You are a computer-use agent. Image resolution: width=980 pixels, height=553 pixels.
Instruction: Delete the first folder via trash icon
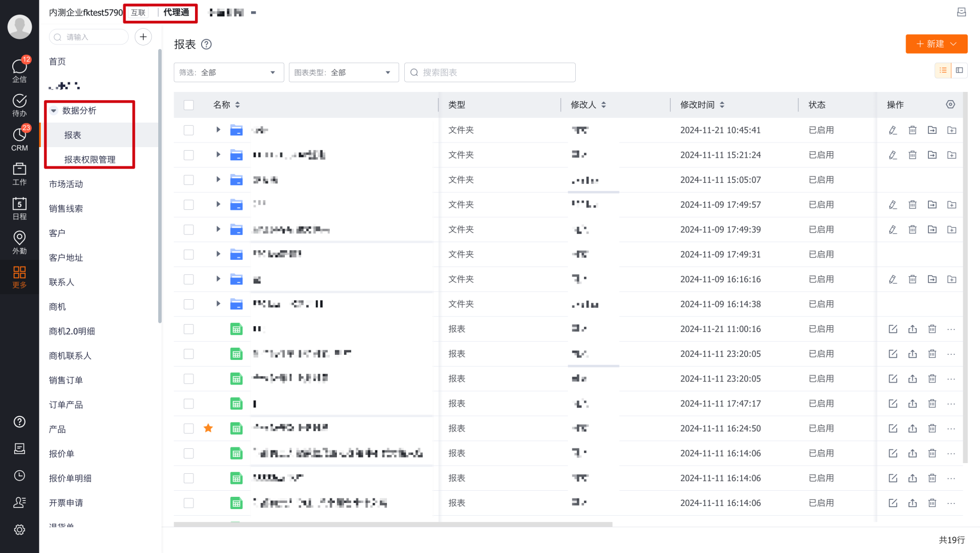coord(912,130)
